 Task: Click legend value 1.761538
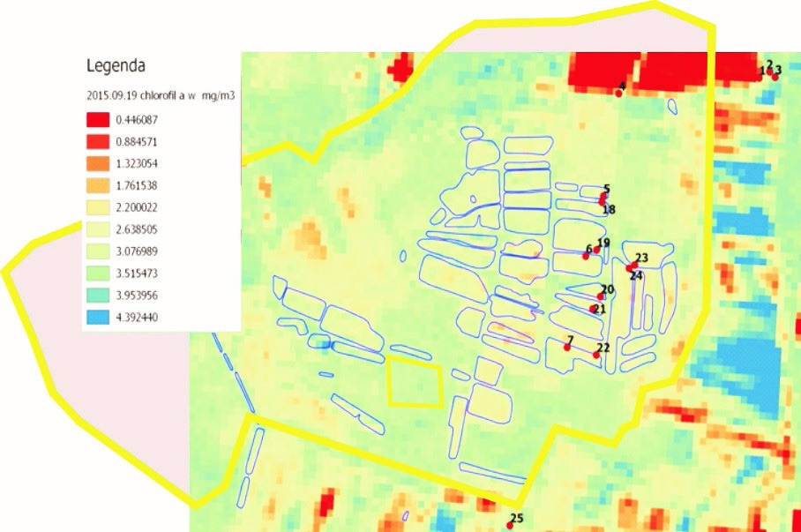pos(137,186)
